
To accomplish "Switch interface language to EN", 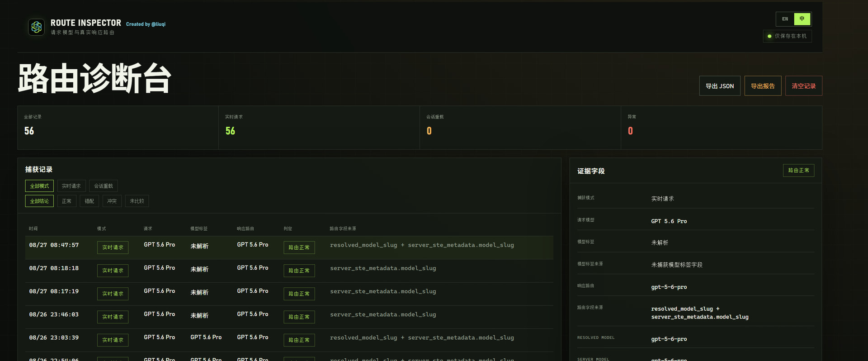I will click(785, 19).
